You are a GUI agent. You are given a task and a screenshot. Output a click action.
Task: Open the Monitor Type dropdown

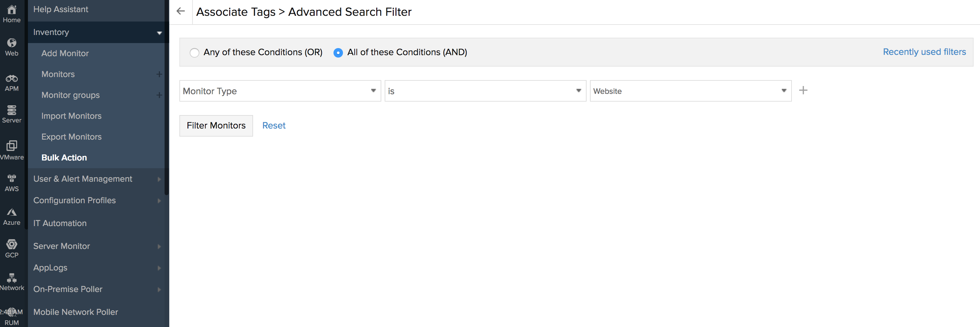pos(280,91)
